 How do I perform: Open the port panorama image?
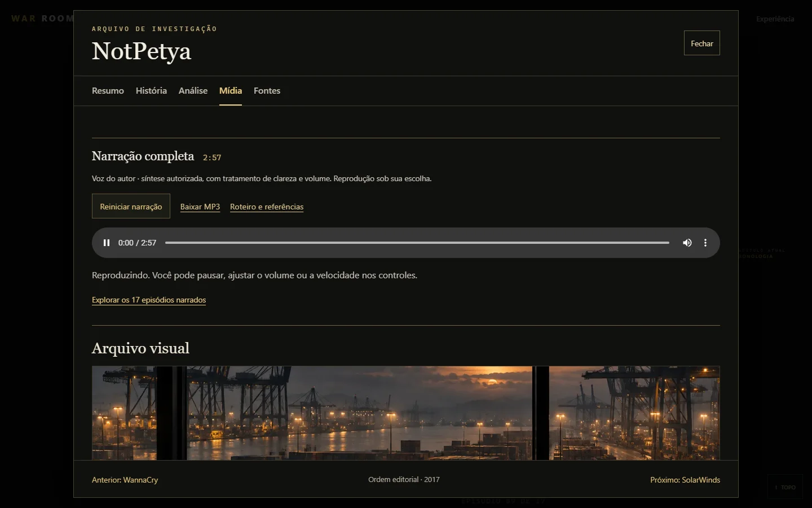pos(406,413)
